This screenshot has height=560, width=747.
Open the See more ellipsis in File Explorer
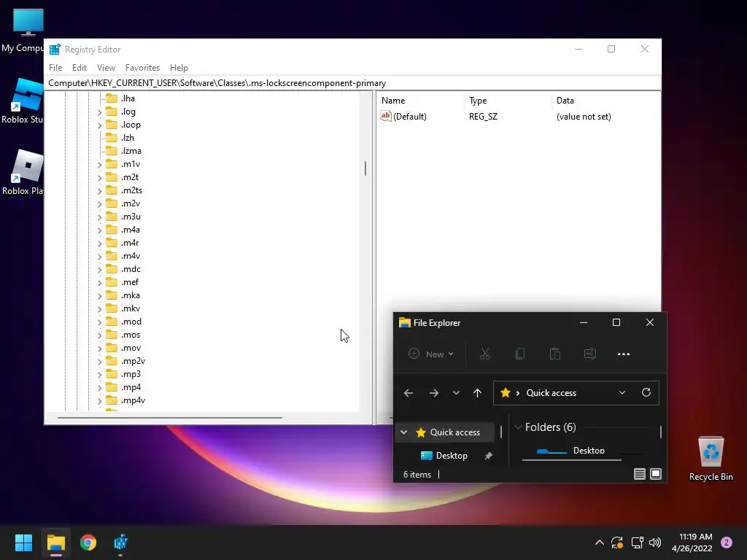(624, 354)
